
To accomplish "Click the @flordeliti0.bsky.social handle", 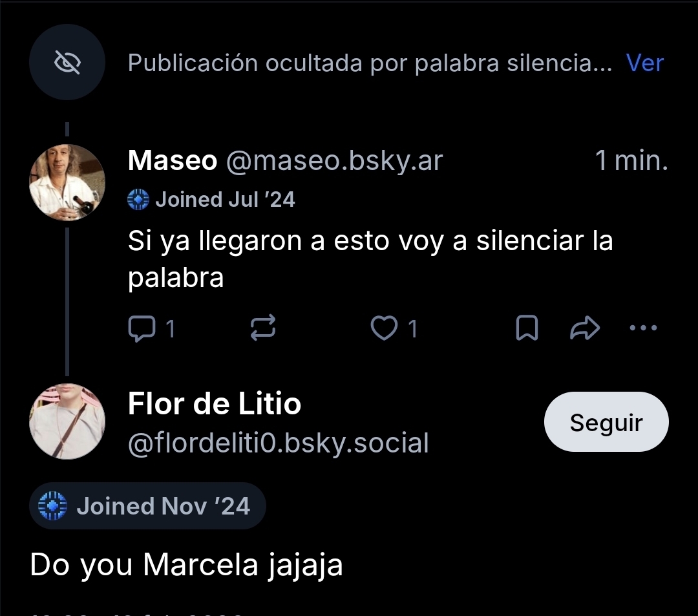I will [x=279, y=443].
